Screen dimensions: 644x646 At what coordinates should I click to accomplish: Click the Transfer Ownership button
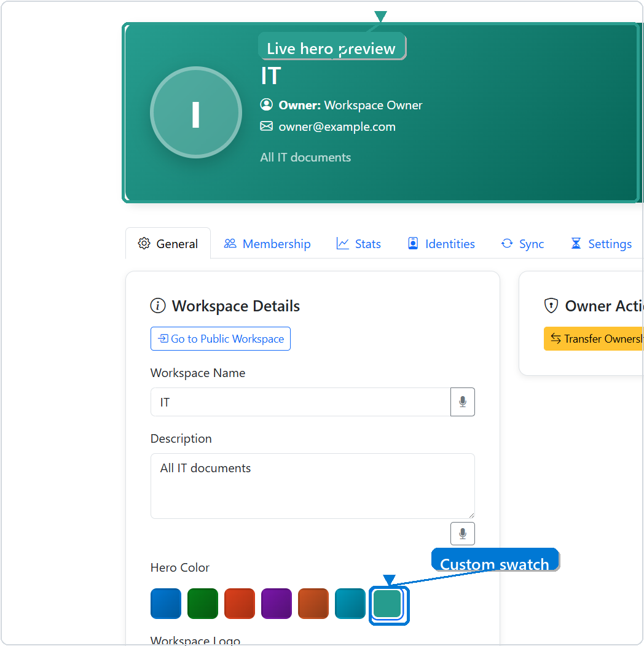(594, 338)
